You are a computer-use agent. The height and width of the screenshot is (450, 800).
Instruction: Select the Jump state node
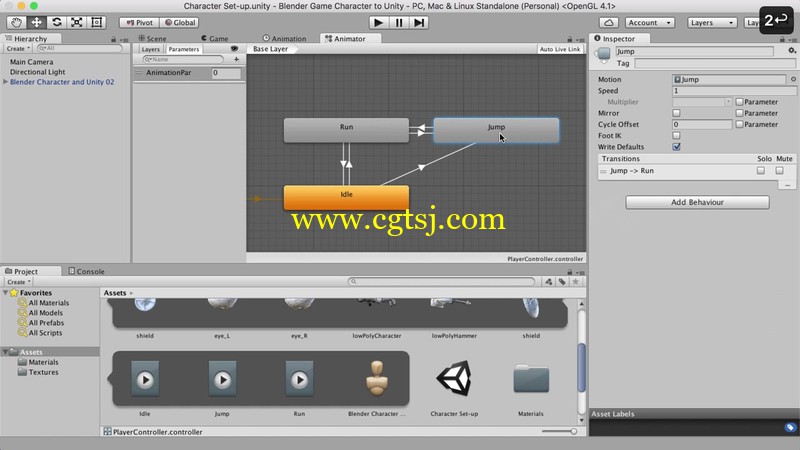tap(496, 130)
